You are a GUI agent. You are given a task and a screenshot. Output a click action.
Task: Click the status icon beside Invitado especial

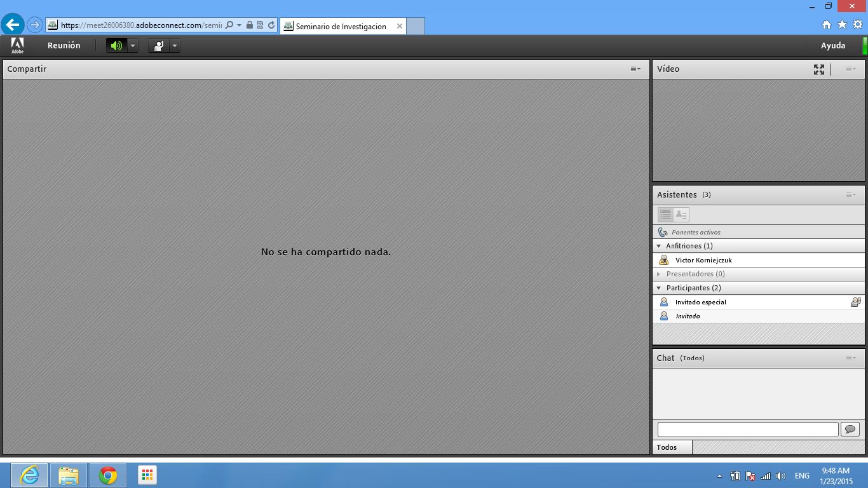(856, 302)
